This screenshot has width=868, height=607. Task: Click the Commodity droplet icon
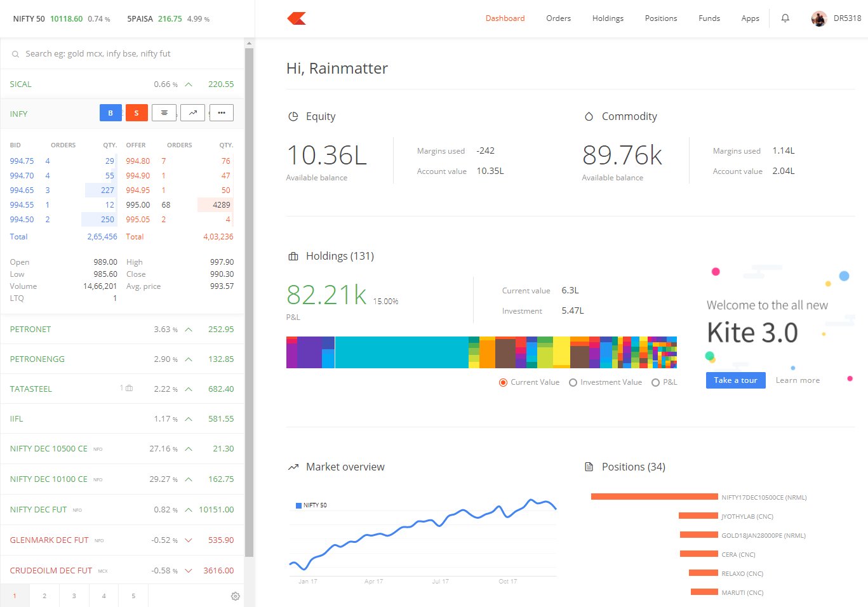[589, 117]
